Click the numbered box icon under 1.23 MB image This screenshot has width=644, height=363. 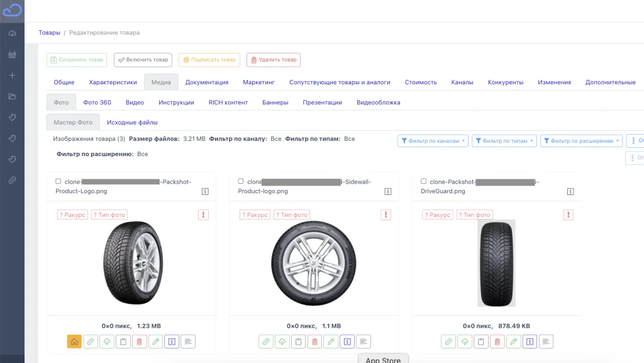pos(172,342)
